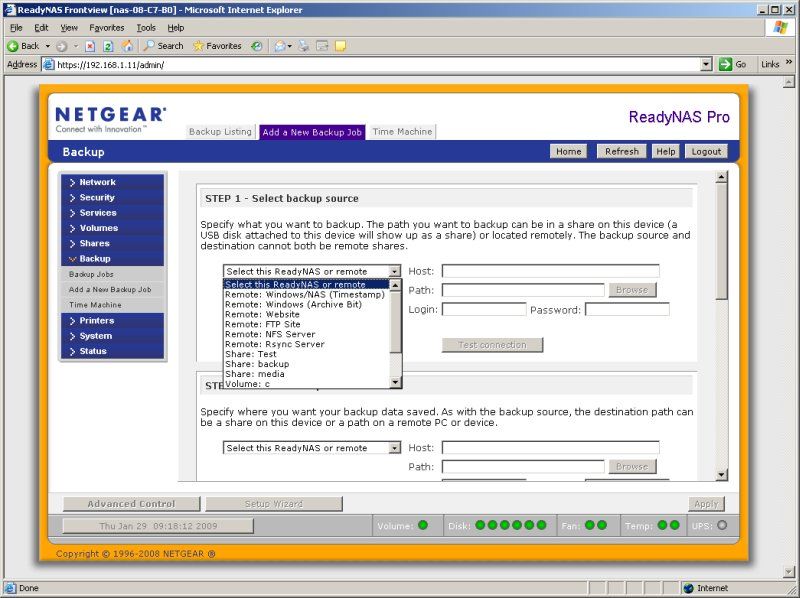Expand the Services sidebar section
The width and height of the screenshot is (800, 598).
point(112,213)
